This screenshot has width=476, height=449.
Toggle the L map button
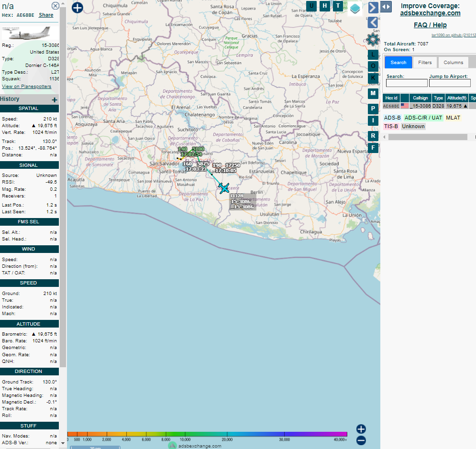pos(373,55)
